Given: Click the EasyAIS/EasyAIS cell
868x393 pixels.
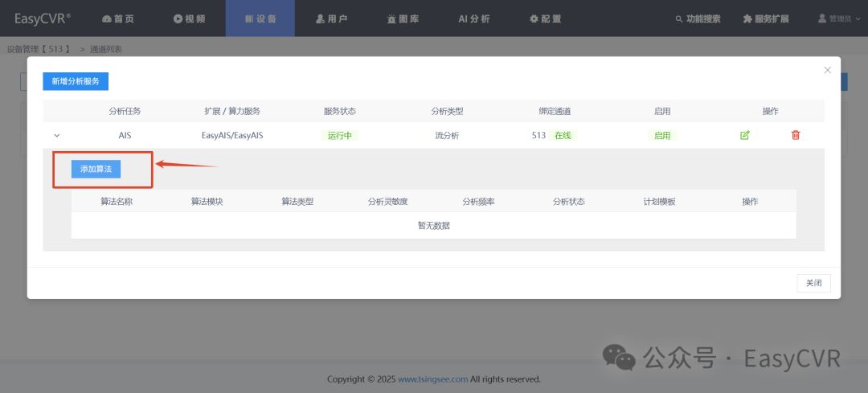Looking at the screenshot, I should pyautogui.click(x=232, y=136).
